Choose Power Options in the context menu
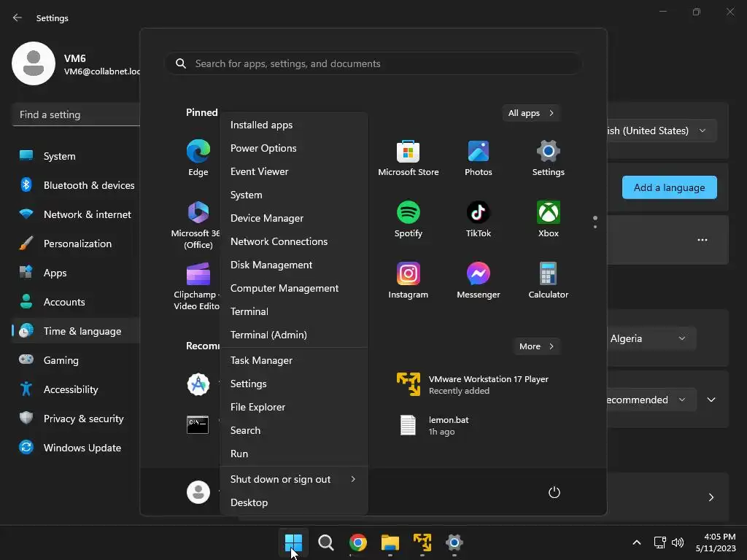Image resolution: width=747 pixels, height=560 pixels. [x=294, y=148]
